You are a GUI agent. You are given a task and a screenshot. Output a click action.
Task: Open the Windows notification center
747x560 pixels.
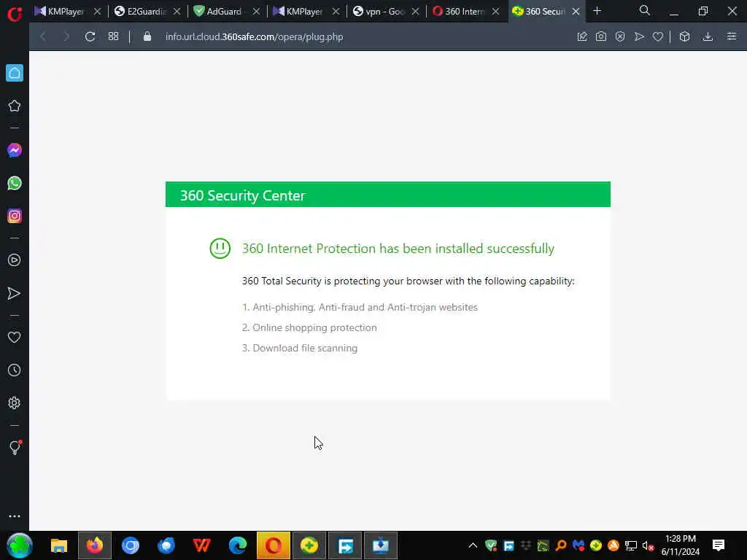[x=719, y=545]
